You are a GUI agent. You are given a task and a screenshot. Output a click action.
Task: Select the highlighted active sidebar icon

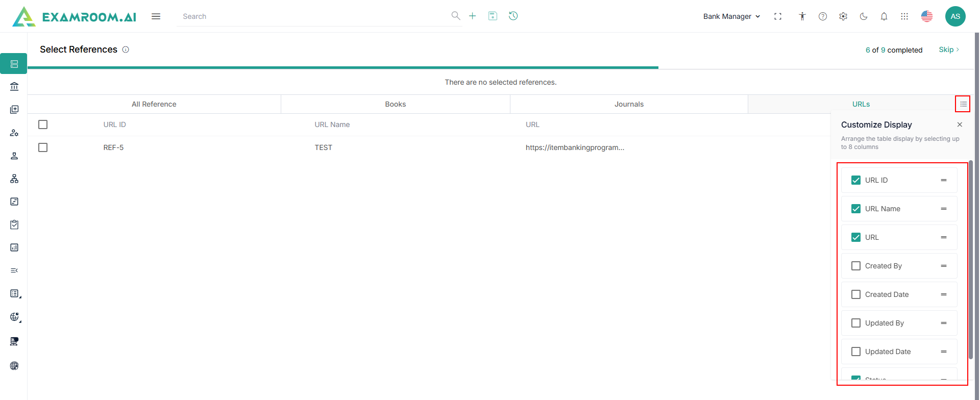click(x=14, y=64)
